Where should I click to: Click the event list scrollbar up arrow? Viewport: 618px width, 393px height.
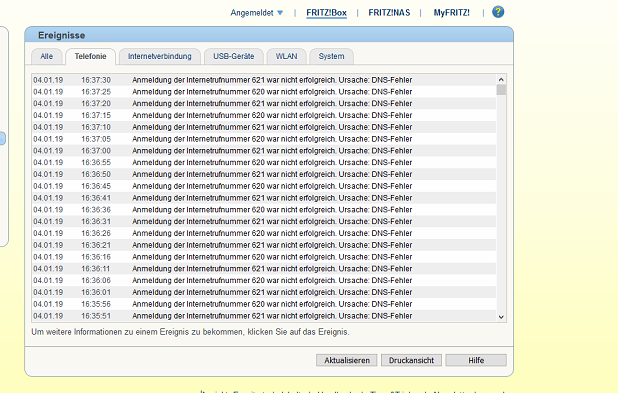501,79
